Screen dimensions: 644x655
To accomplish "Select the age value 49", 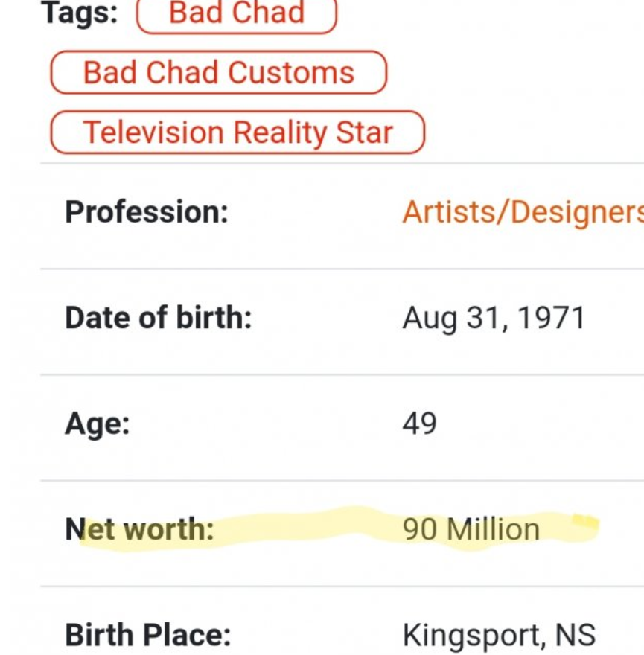I will pos(419,424).
